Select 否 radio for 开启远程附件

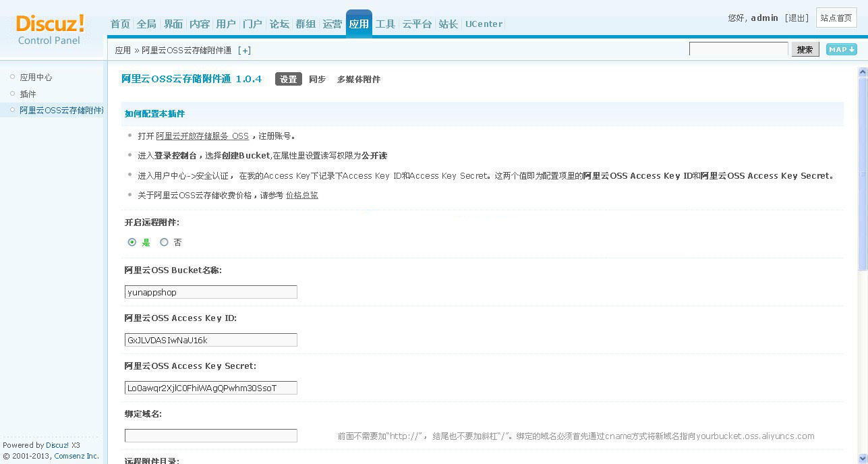point(164,242)
